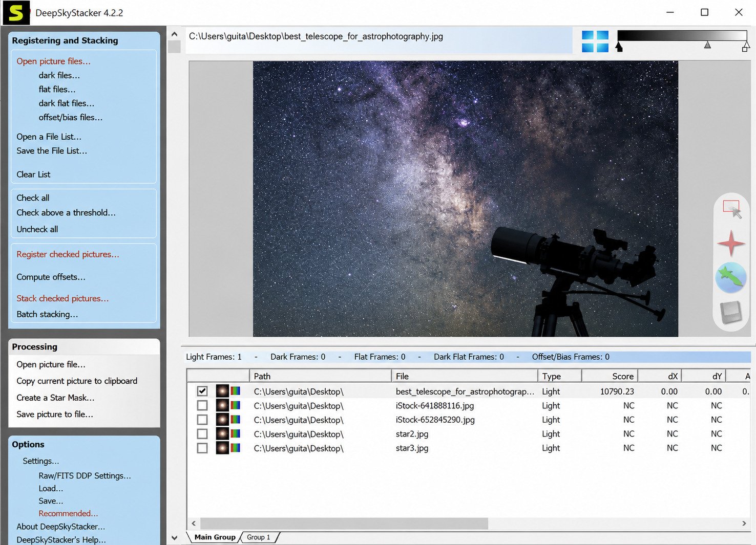Screen dimensions: 756x545
Task: Sort file list by File column
Action: [464, 376]
